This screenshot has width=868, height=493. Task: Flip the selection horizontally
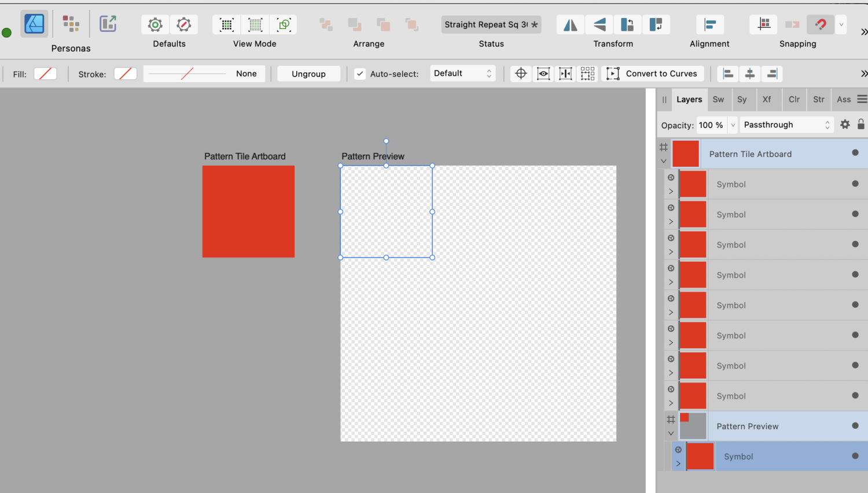click(x=570, y=24)
